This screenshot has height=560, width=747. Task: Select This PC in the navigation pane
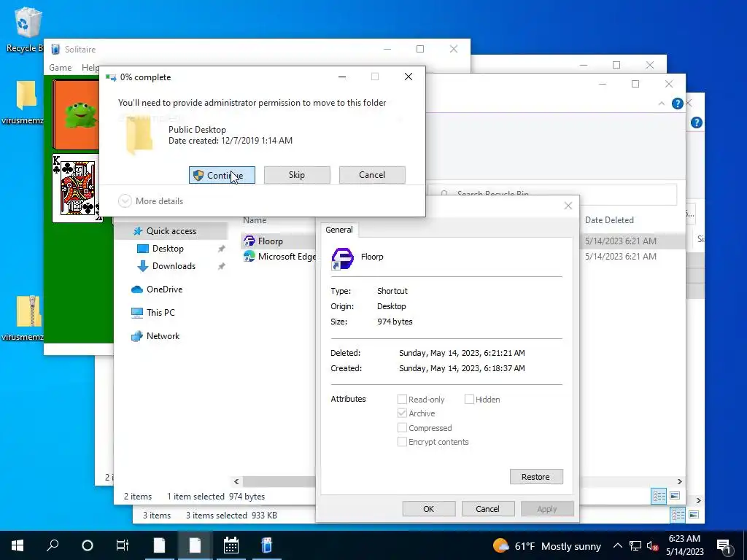click(x=160, y=313)
